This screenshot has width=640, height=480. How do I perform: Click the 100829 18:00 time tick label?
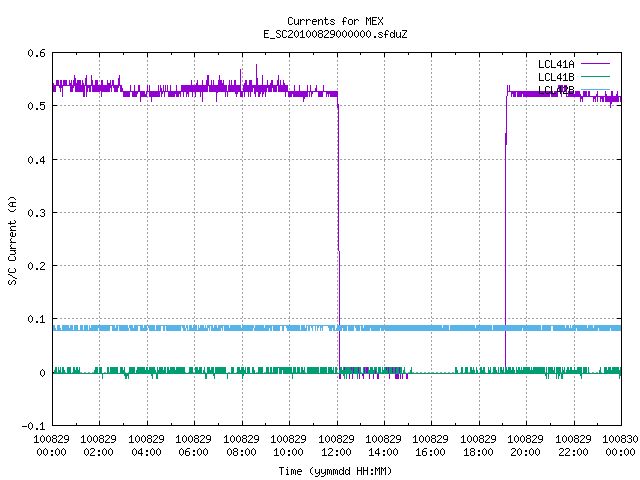478,446
